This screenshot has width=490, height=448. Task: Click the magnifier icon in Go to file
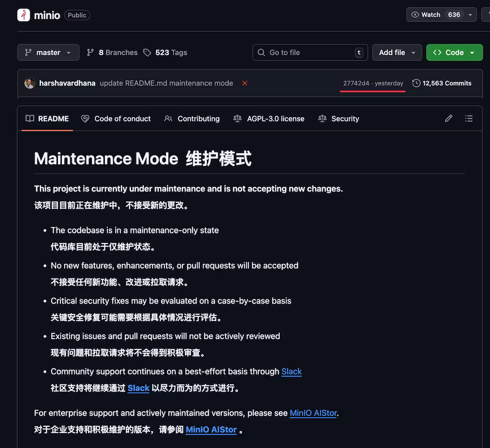pyautogui.click(x=261, y=52)
